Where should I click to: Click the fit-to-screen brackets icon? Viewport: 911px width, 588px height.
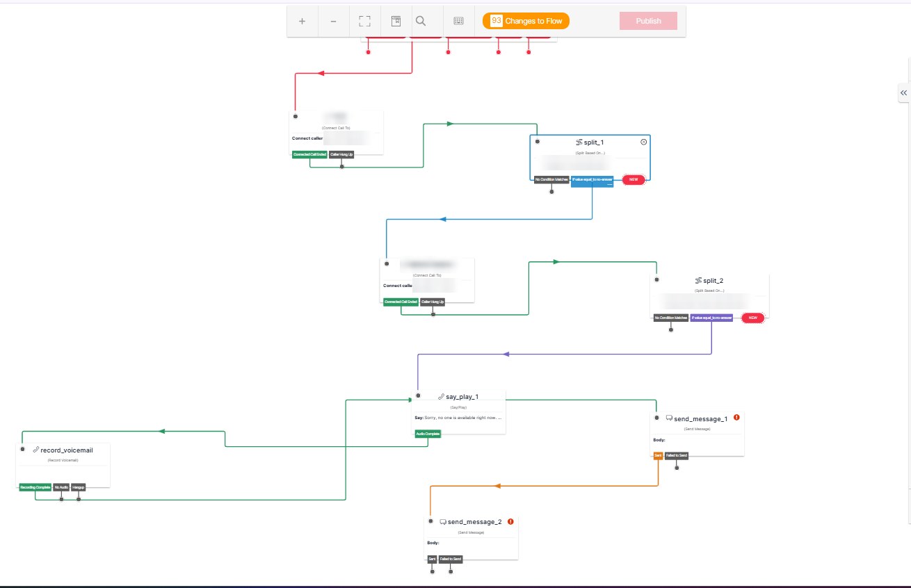364,21
